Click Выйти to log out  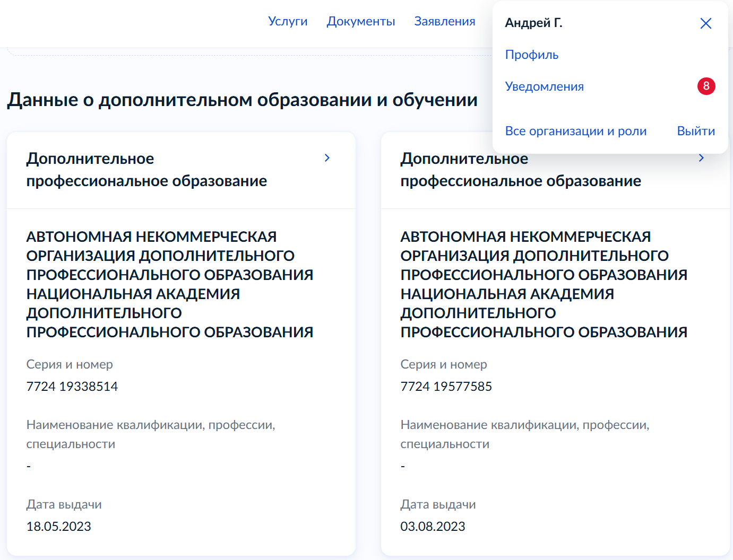(x=695, y=131)
